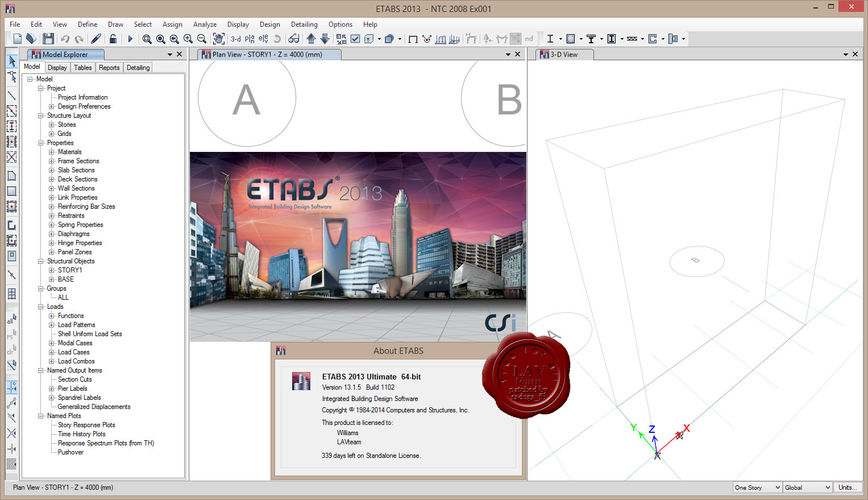Choose the Draw Beam/Column/Brace line tool
868x500 pixels.
[11, 95]
